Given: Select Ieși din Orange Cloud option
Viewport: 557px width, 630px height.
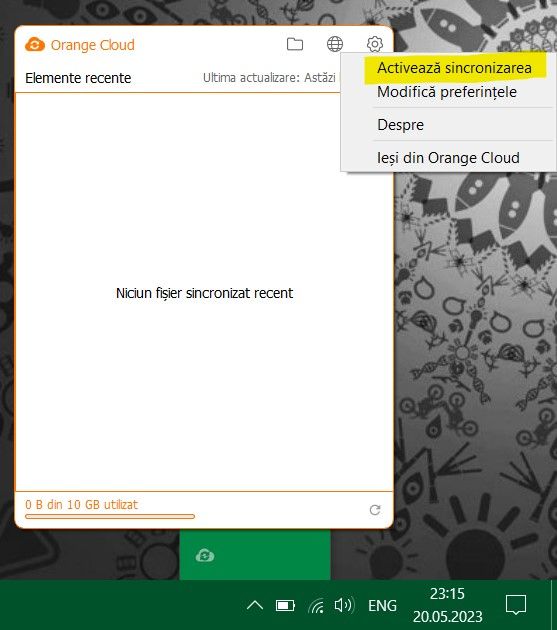Looking at the screenshot, I should (448, 158).
